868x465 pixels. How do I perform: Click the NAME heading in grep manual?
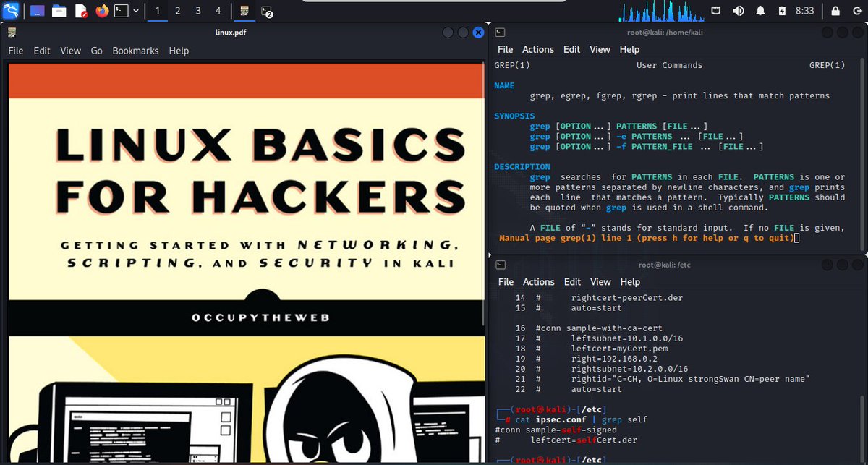pyautogui.click(x=504, y=85)
